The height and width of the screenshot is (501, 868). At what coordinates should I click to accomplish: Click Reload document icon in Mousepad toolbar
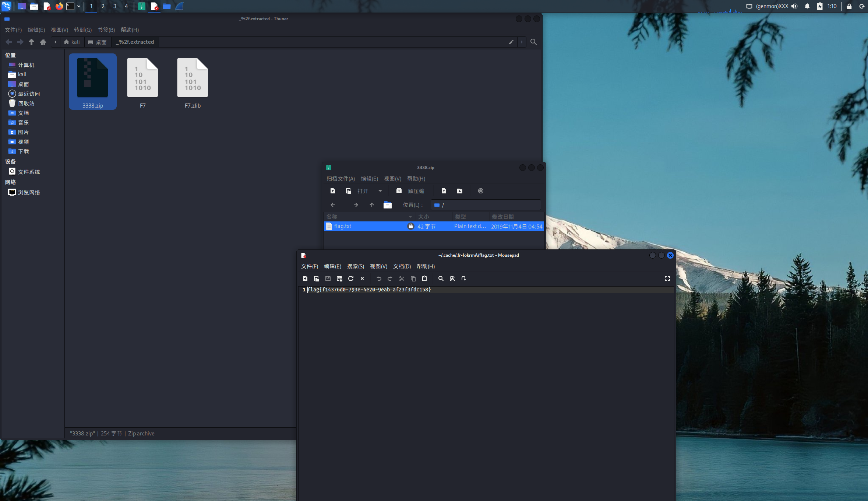[x=351, y=278]
